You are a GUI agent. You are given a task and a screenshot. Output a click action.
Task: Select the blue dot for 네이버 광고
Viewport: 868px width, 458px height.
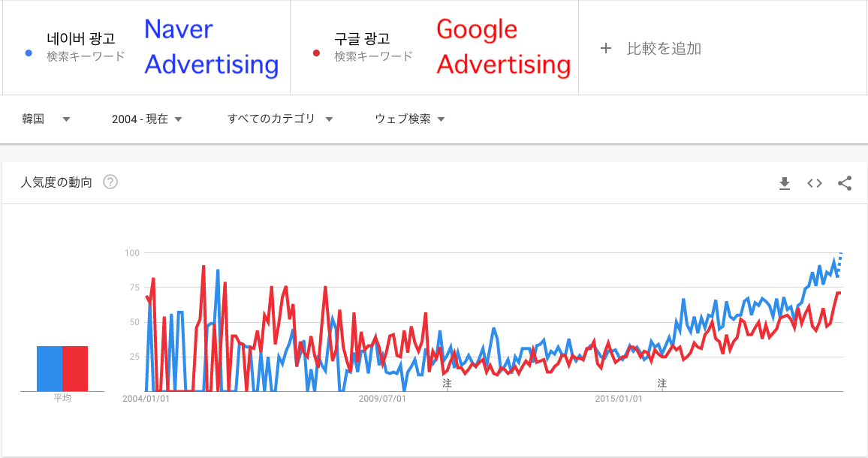29,53
